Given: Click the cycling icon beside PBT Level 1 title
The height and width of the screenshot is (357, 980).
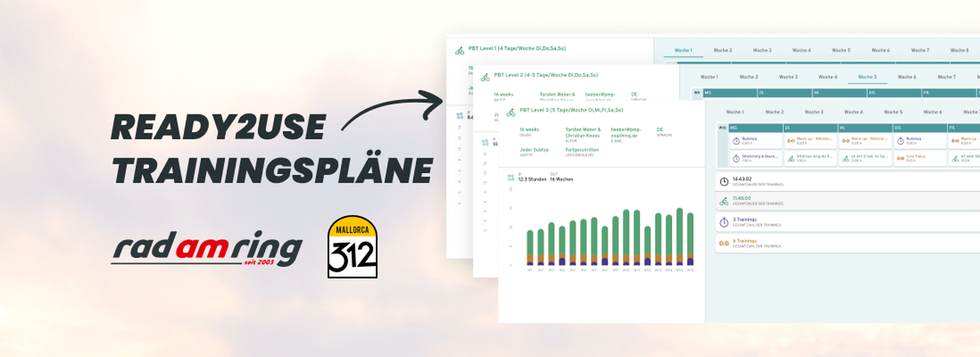Looking at the screenshot, I should [x=459, y=51].
